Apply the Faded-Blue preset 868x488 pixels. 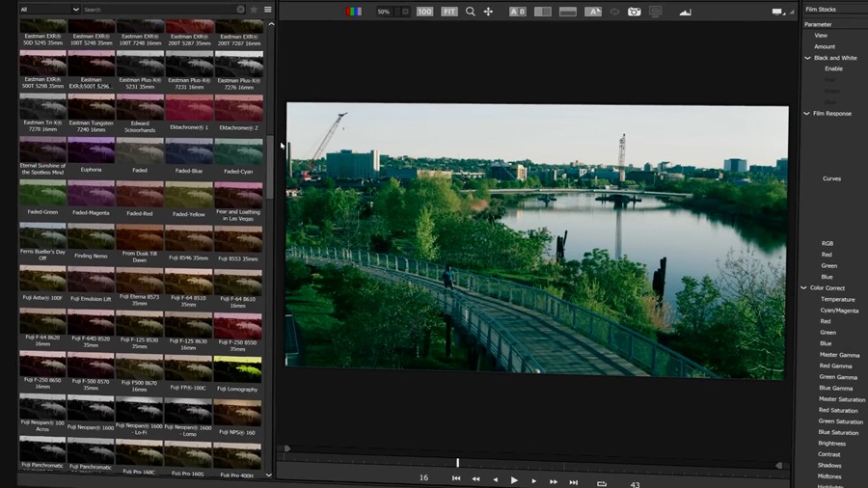click(x=189, y=156)
